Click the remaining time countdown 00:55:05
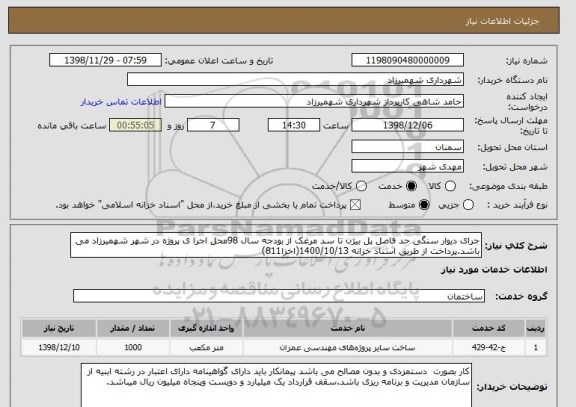Screen dimensions: 576x407 135,125
